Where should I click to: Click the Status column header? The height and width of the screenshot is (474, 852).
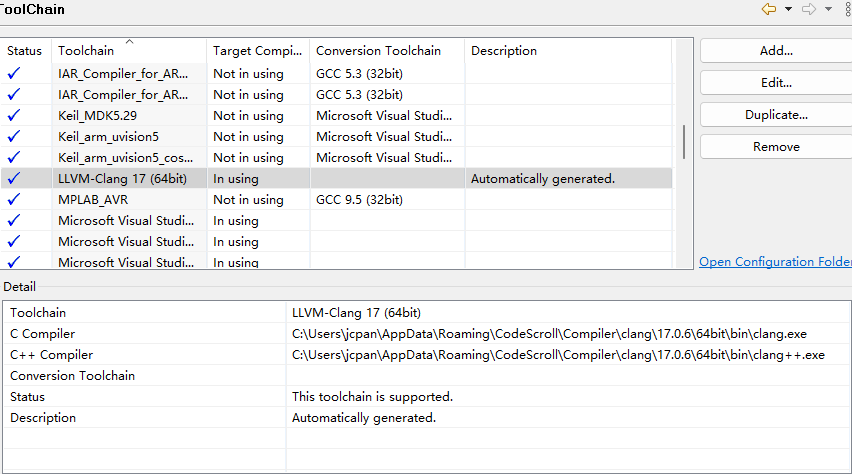[x=26, y=51]
